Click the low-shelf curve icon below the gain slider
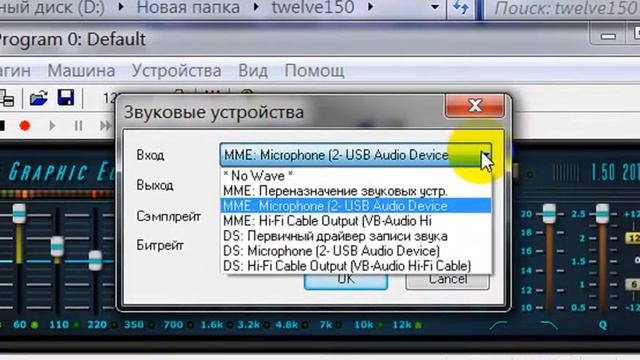640x360 pixels. pyautogui.click(x=499, y=325)
